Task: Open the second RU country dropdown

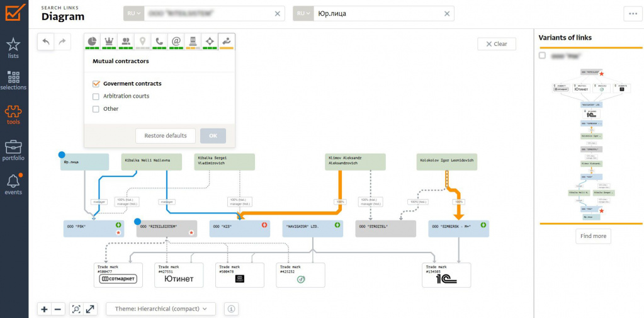Action: [303, 14]
